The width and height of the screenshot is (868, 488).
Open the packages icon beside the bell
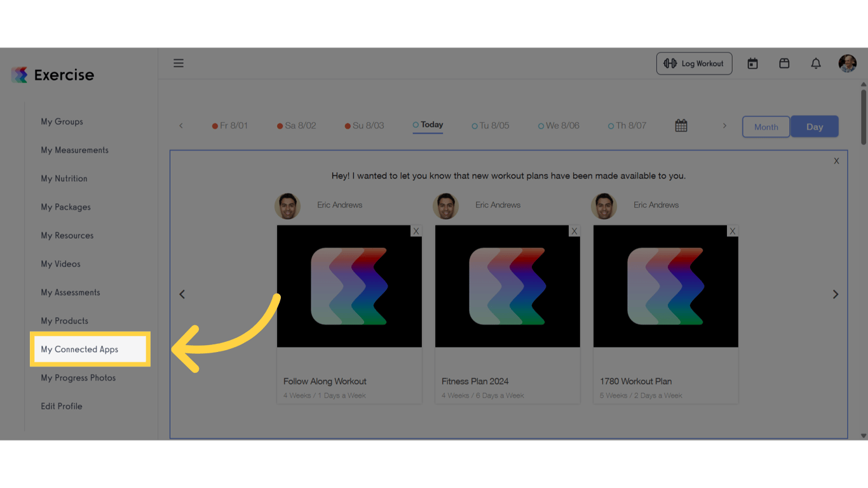point(784,63)
